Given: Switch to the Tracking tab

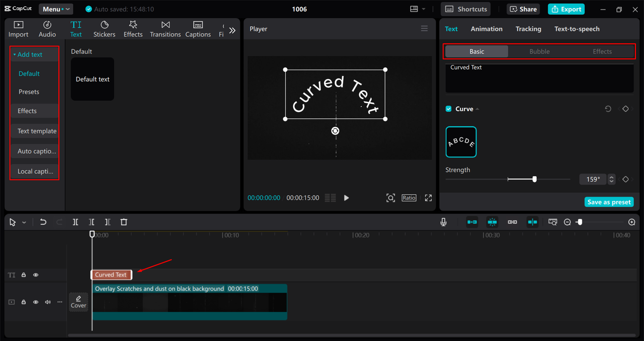Looking at the screenshot, I should point(528,29).
